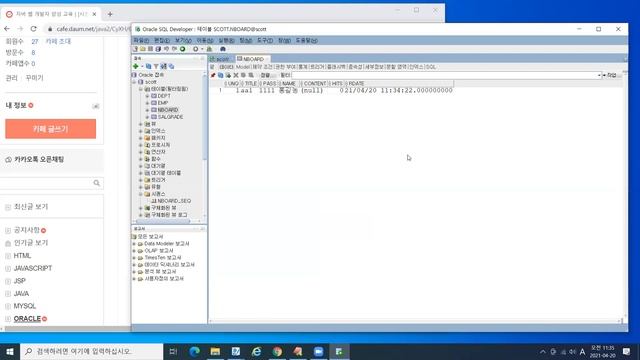Click the Refresh icon in data grid toolbar
The image size is (640, 360).
(220, 75)
